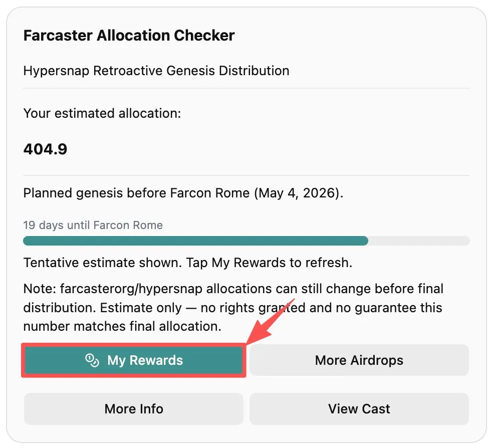Open the More Info button
This screenshot has height=448, width=493.
coord(134,408)
